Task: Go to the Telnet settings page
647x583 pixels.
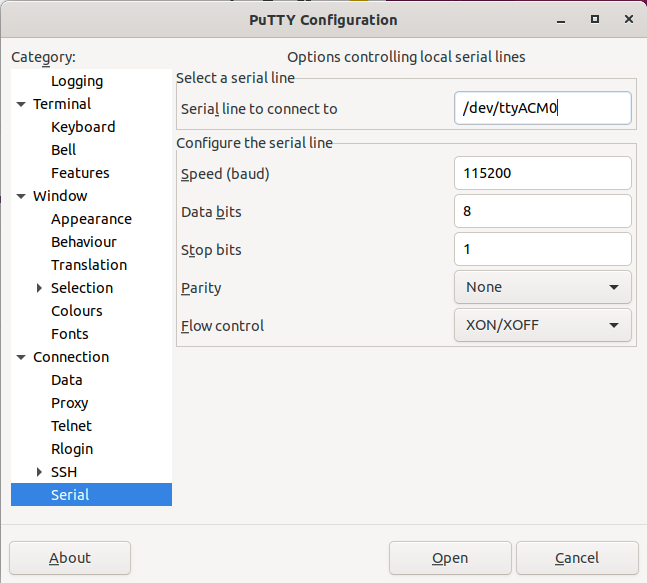Action: (x=71, y=426)
